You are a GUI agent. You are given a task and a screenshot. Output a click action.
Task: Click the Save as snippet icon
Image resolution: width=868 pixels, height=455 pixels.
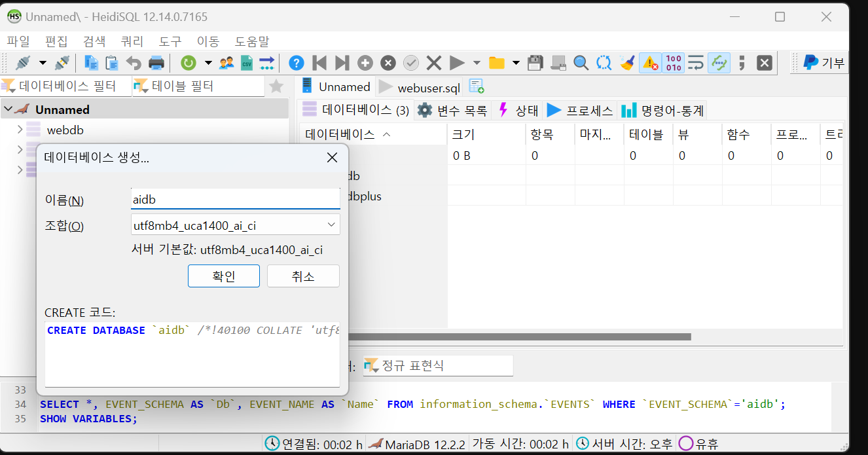tap(558, 63)
